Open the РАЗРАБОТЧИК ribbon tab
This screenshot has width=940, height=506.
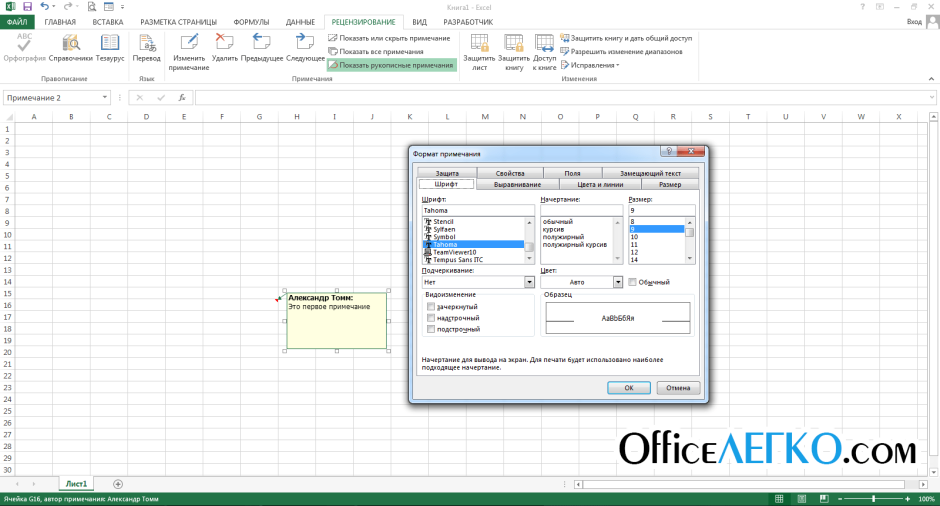468,22
